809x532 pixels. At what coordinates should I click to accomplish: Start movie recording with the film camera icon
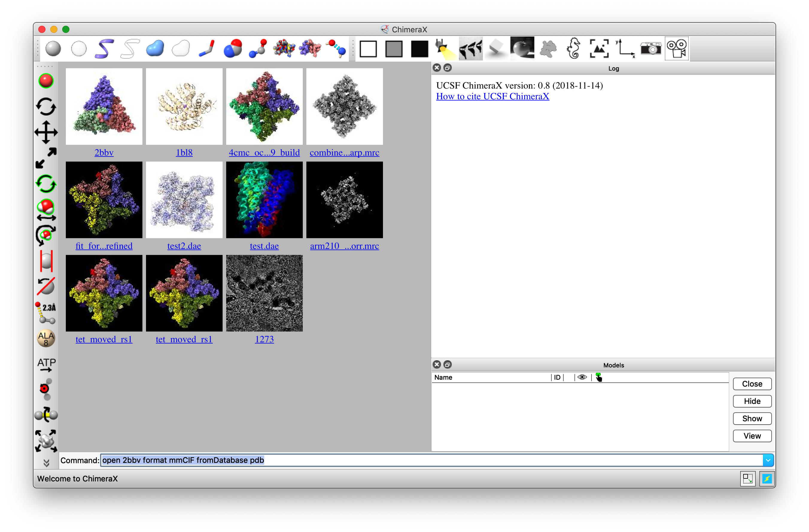tap(676, 48)
